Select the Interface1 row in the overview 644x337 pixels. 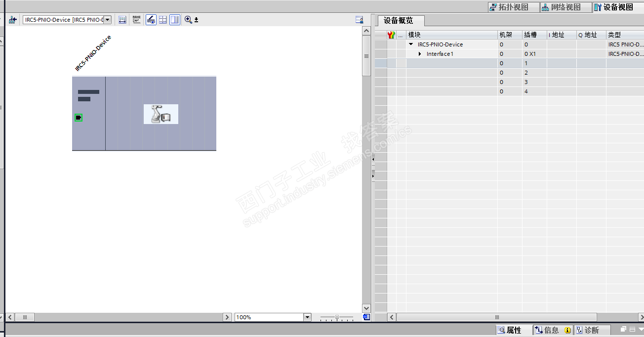pos(440,54)
